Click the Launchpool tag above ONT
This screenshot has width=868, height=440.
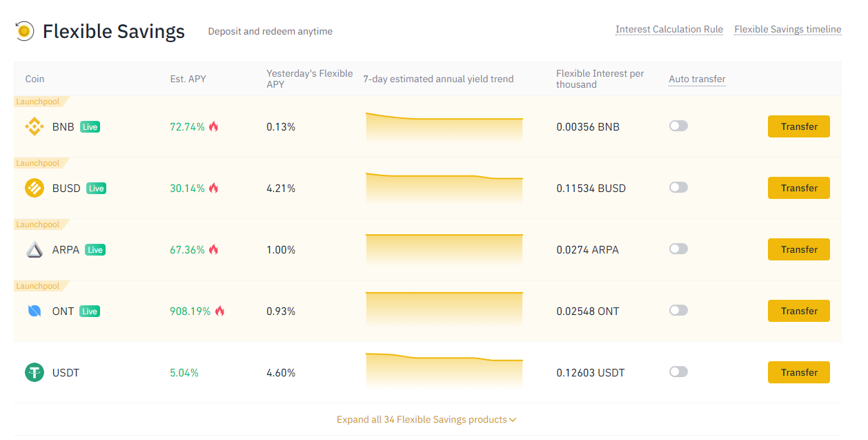click(x=38, y=286)
